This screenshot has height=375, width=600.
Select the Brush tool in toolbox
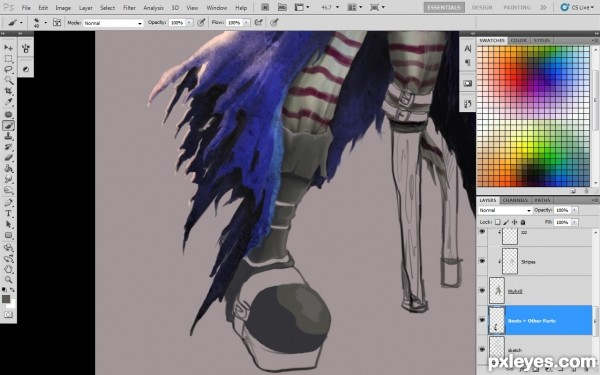(8, 126)
